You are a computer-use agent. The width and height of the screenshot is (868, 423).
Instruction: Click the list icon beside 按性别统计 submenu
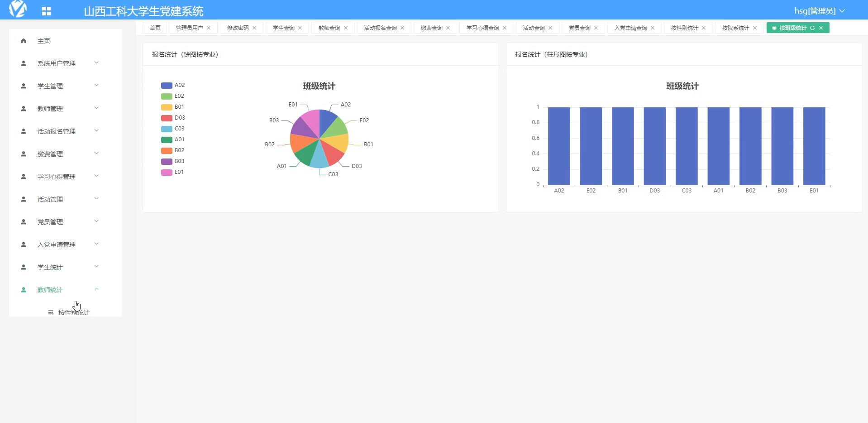pos(50,312)
